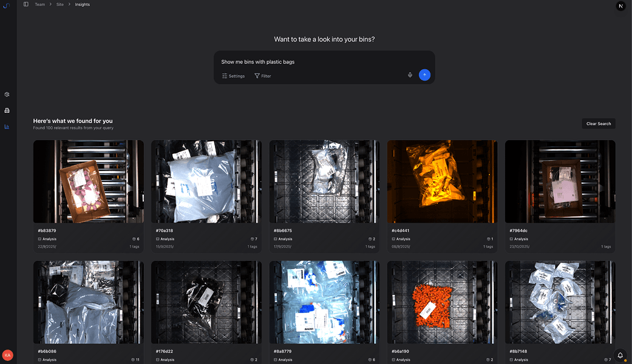632x364 pixels.
Task: Activate the microphone icon in the search bar
Action: [410, 75]
